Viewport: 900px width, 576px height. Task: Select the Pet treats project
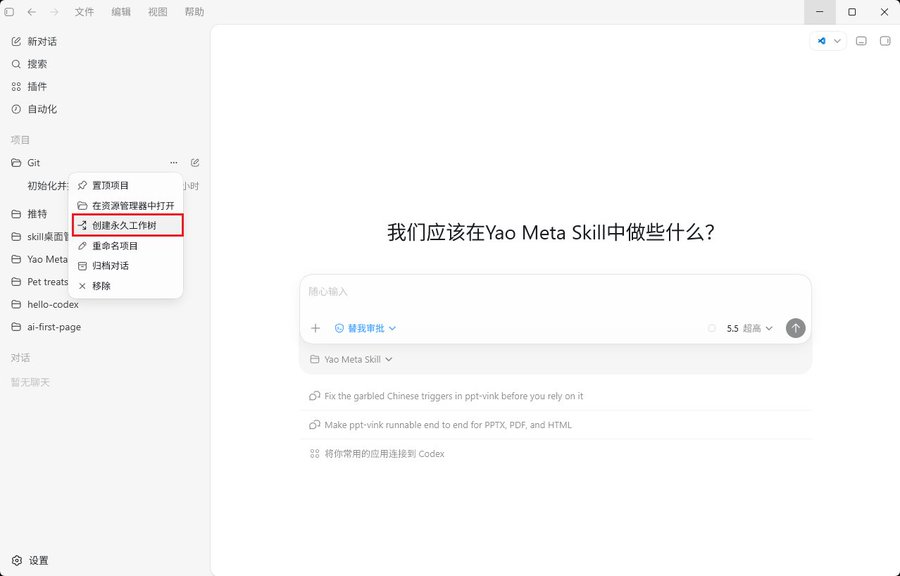coord(39,282)
